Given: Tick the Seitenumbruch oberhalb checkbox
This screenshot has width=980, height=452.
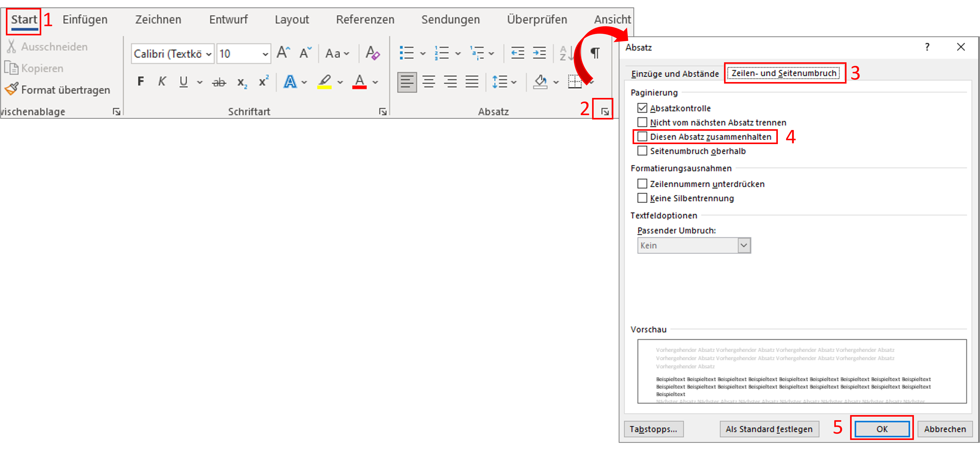Looking at the screenshot, I should [642, 151].
